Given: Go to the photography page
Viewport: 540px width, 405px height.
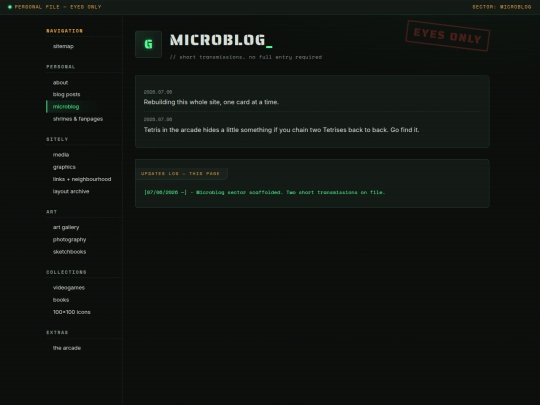Looking at the screenshot, I should [70, 239].
